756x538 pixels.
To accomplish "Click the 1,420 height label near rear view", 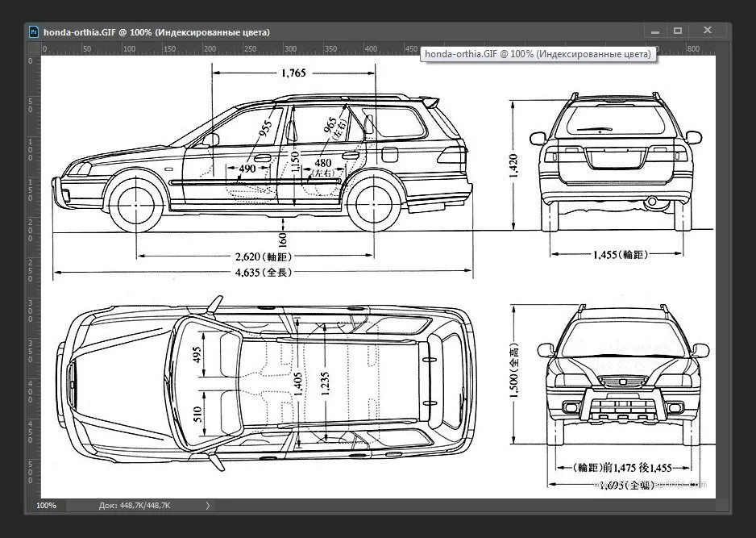I will (x=514, y=166).
